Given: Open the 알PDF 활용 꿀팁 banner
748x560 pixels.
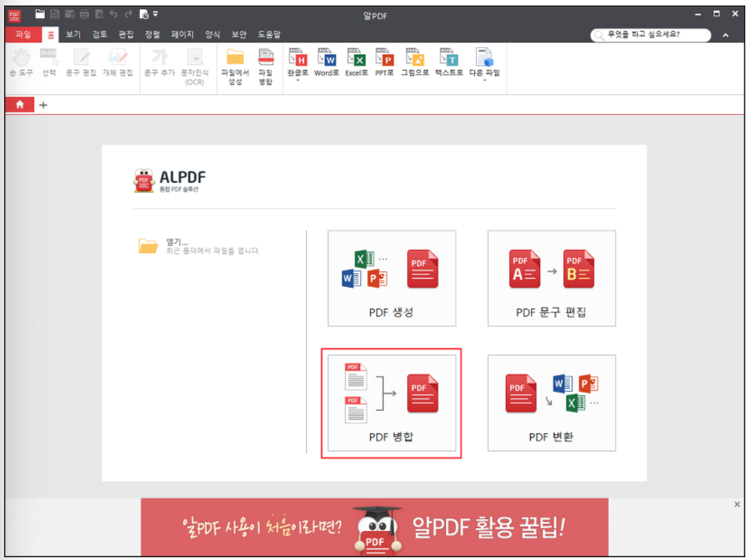Looking at the screenshot, I should 375,527.
